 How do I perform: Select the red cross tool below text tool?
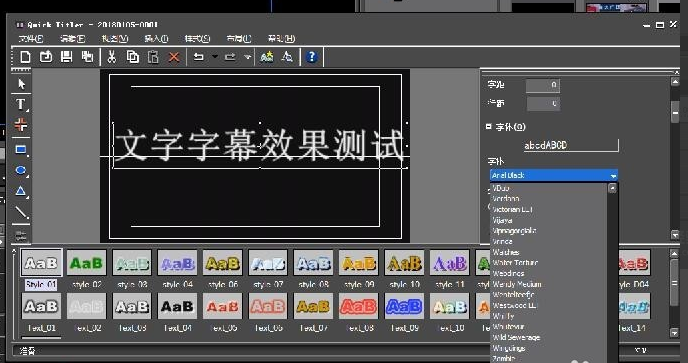pyautogui.click(x=21, y=125)
